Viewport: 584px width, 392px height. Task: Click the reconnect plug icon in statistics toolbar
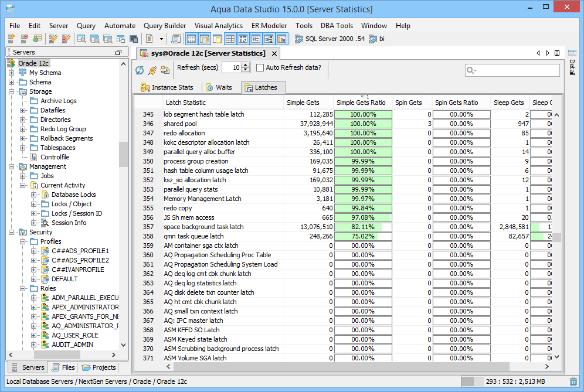click(x=152, y=70)
